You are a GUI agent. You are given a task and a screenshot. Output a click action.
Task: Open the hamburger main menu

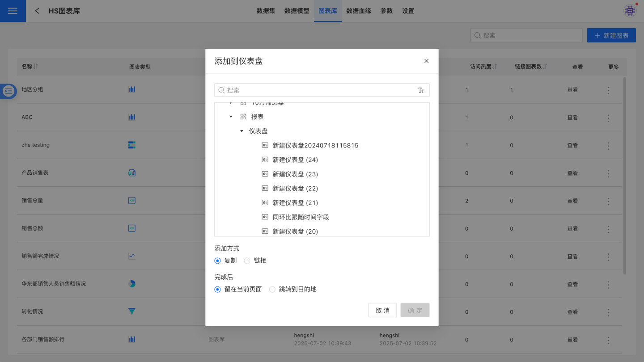point(13,11)
